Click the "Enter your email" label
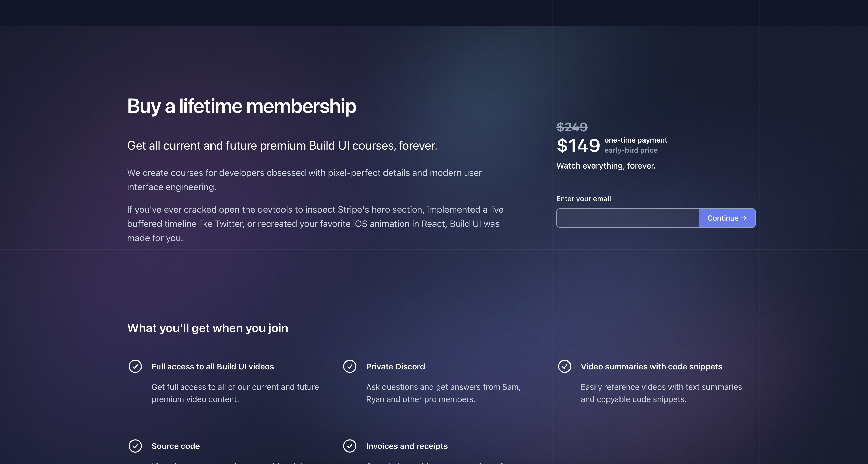The height and width of the screenshot is (464, 868). (x=583, y=199)
